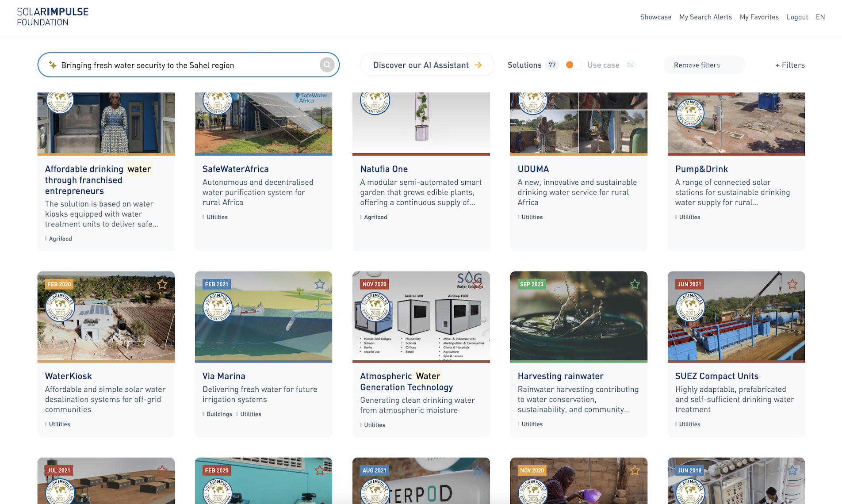Favorite SUEZ Compact Units via star

792,284
